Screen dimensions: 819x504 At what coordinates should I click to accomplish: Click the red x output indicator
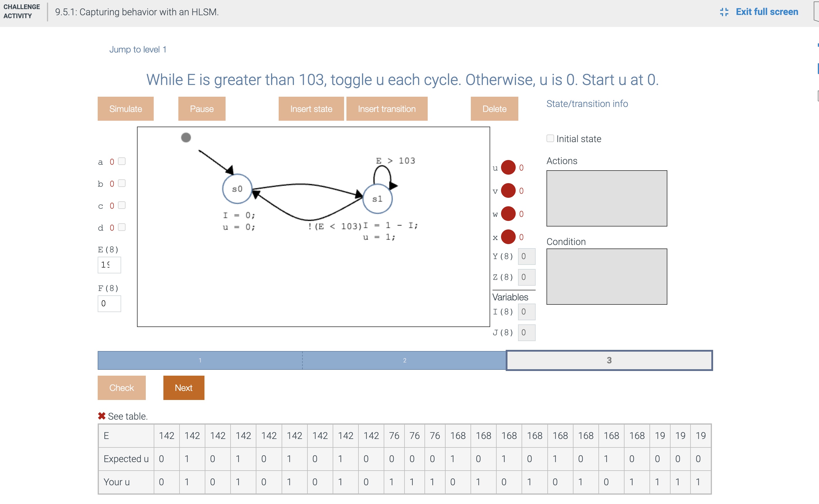(x=508, y=237)
